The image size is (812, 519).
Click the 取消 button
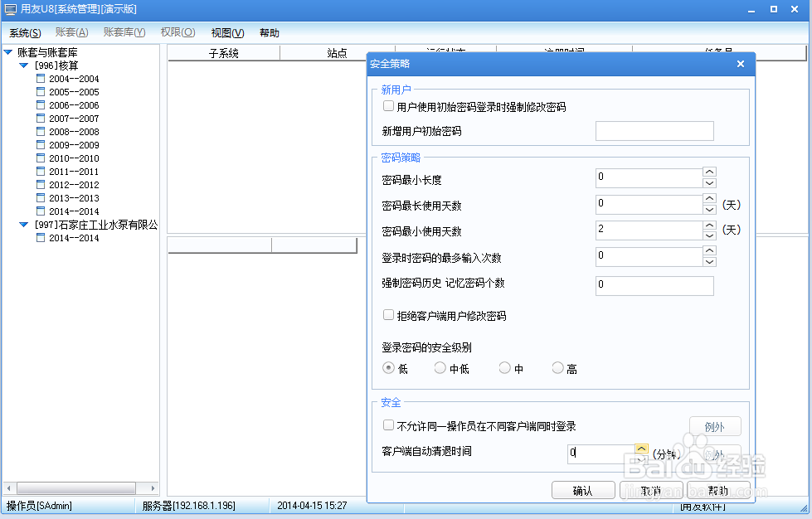point(651,490)
